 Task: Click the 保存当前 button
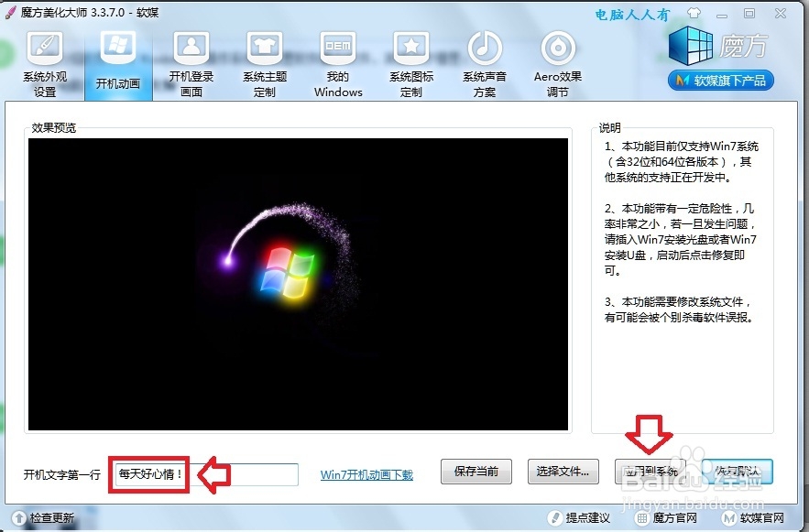click(476, 472)
